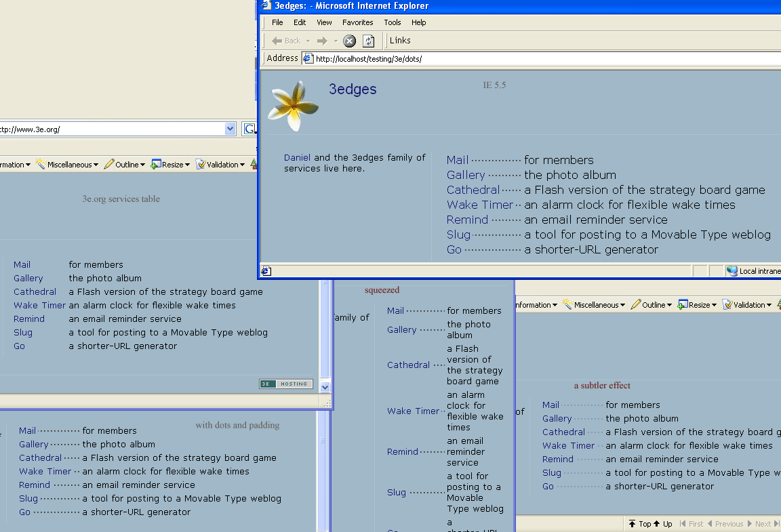Click Gallery in the subtler effect list
781x532 pixels.
click(x=557, y=418)
